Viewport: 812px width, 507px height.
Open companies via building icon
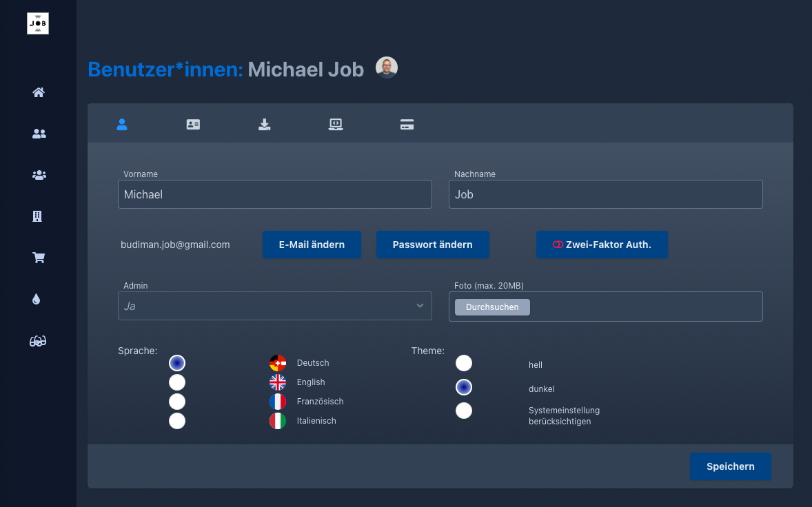pos(37,216)
